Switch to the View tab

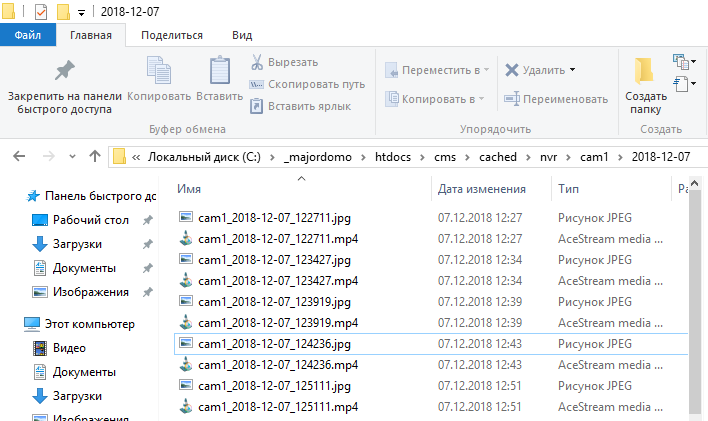point(242,35)
